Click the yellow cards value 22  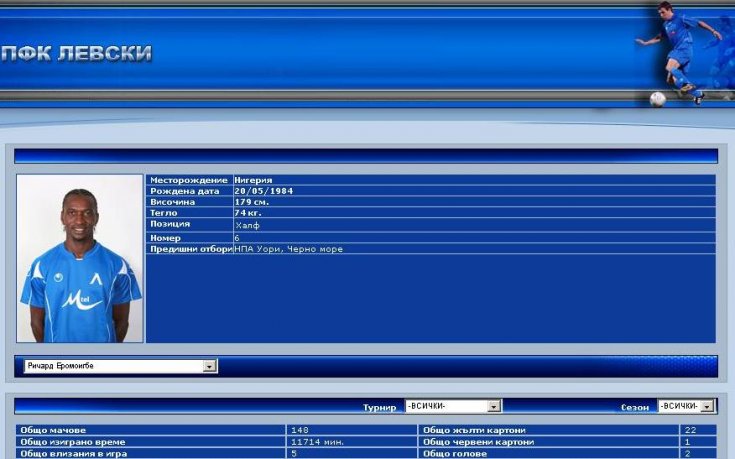click(x=690, y=430)
